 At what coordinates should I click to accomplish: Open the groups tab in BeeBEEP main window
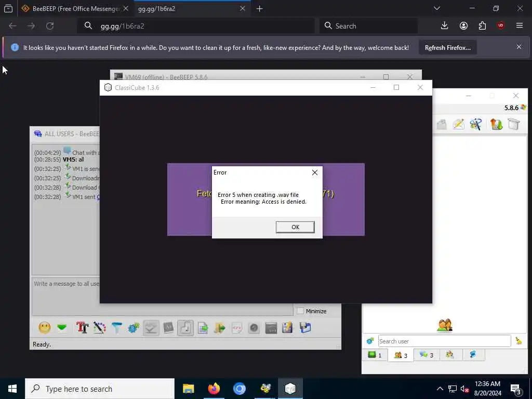click(450, 354)
